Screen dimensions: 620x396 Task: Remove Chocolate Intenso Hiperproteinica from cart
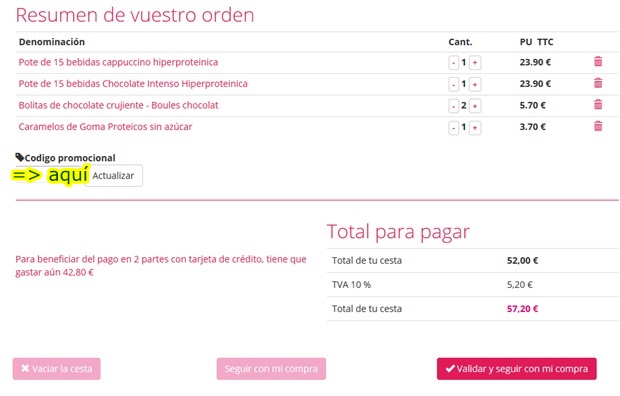coord(598,83)
